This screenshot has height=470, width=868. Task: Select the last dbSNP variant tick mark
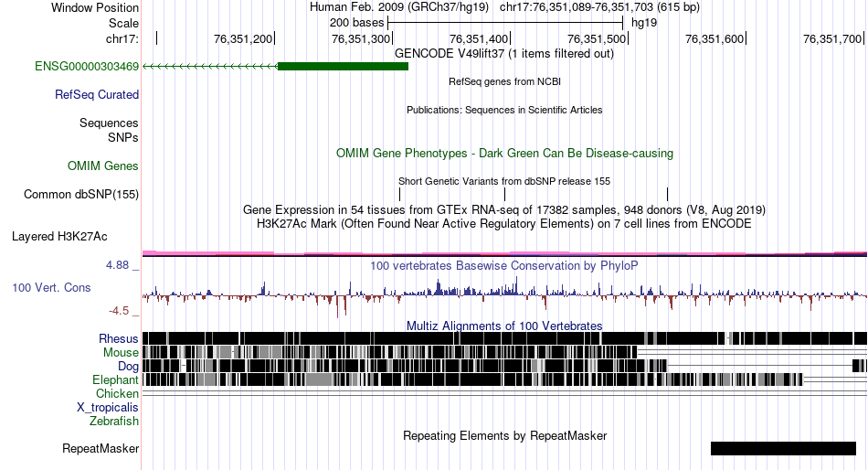click(668, 194)
